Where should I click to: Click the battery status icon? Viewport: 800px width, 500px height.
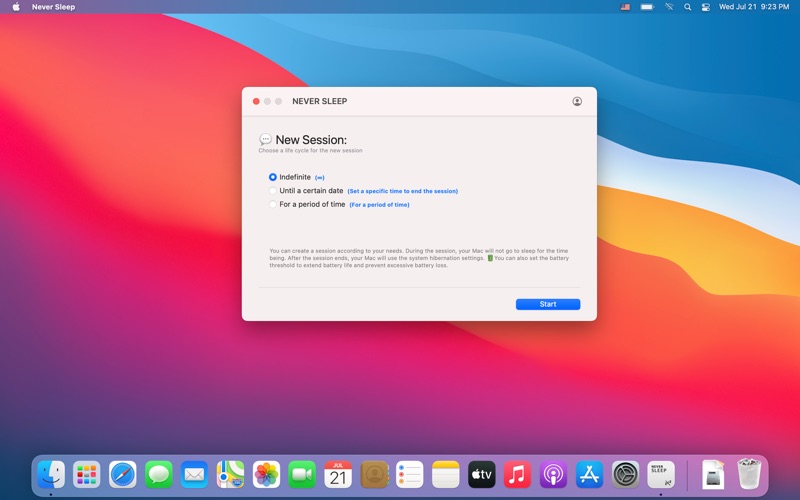click(x=647, y=7)
